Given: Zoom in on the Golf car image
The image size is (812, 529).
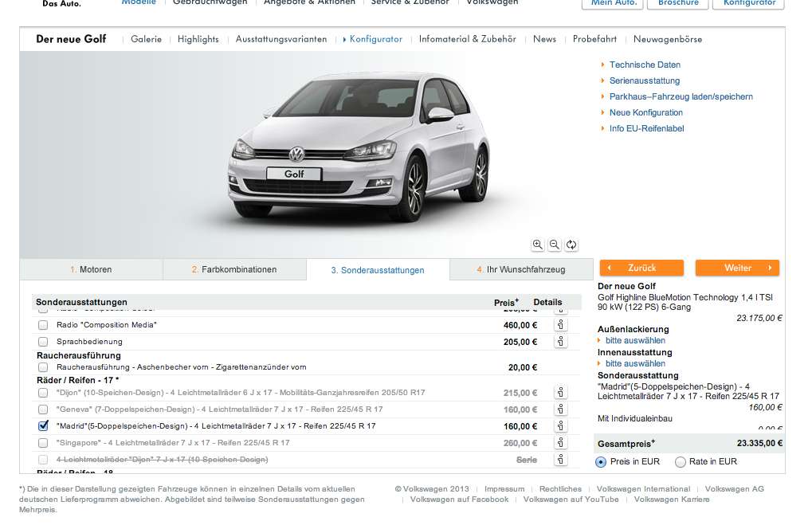Looking at the screenshot, I should tap(538, 245).
